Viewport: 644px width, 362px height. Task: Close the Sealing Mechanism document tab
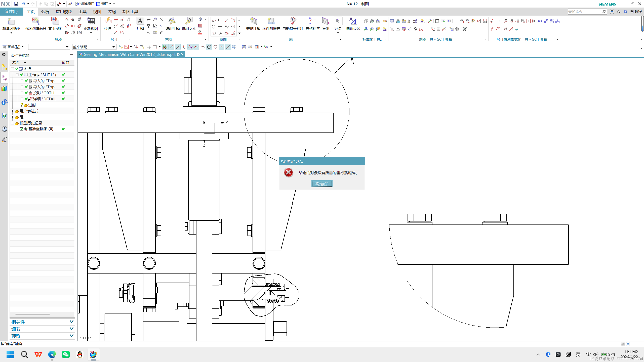(182, 54)
